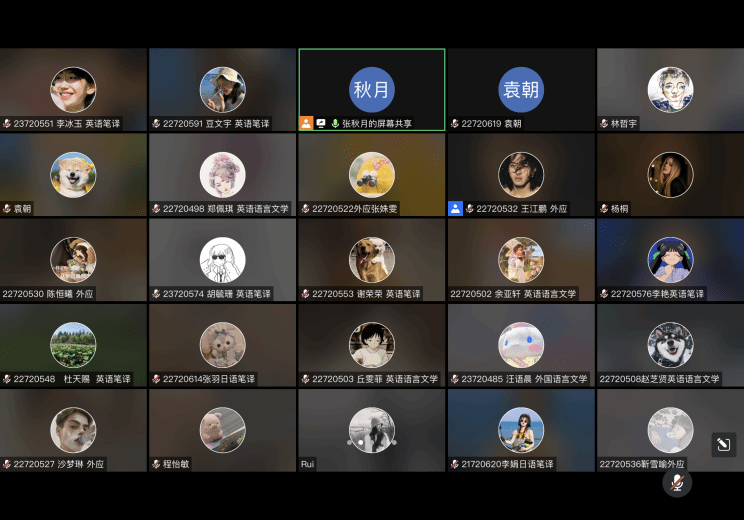Viewport: 744px width, 520px height.
Task: Unmute with the floating microphone button
Action: 677,483
